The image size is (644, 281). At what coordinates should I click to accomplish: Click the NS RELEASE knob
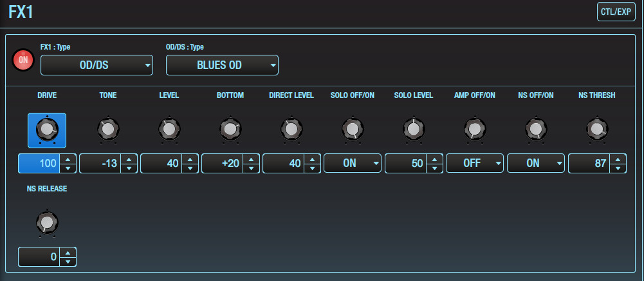[47, 223]
